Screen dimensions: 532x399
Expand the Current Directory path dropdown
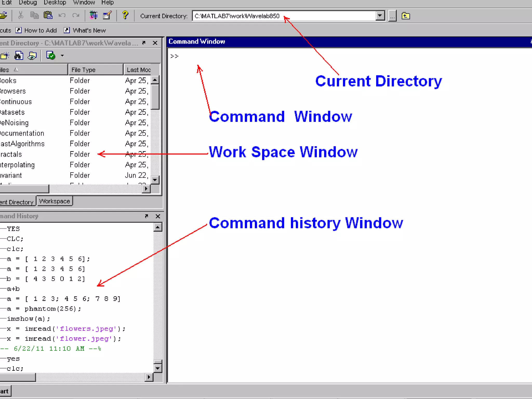(380, 16)
